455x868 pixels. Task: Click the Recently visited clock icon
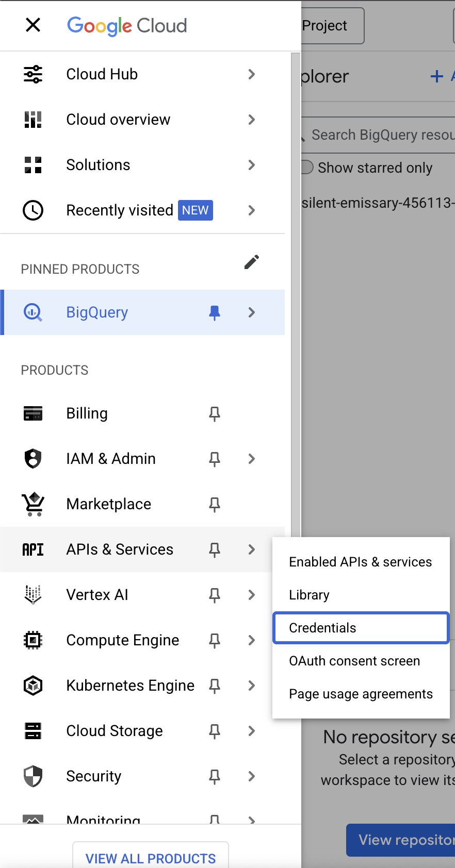[33, 210]
